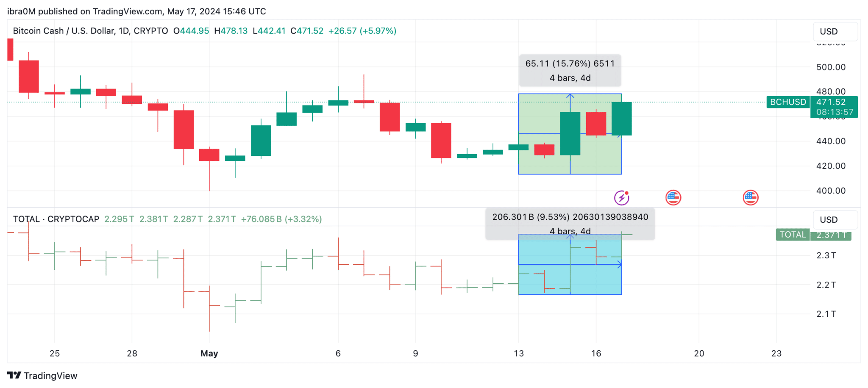Click the 206.301 B (9.53%) measurement label

coord(570,224)
